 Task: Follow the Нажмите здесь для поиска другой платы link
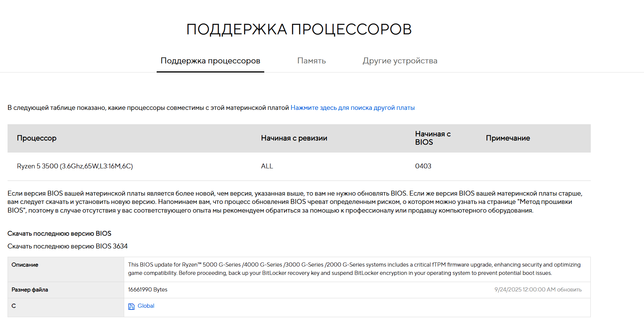pos(353,108)
